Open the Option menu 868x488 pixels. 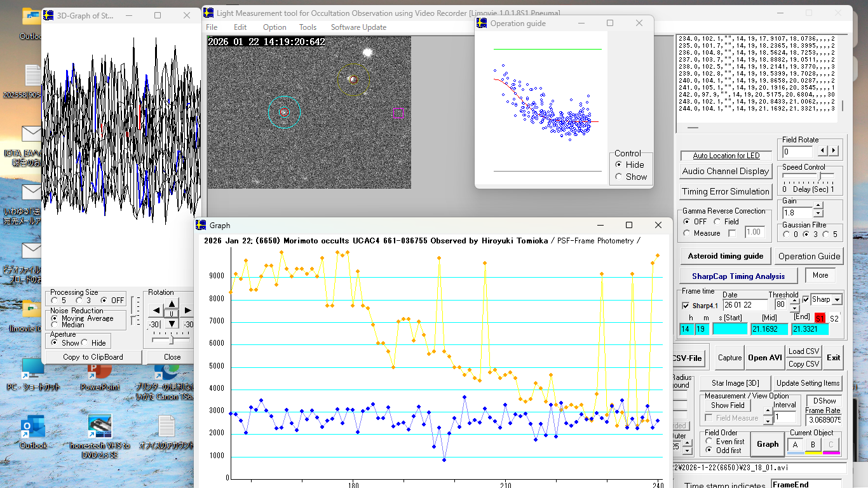(x=275, y=27)
